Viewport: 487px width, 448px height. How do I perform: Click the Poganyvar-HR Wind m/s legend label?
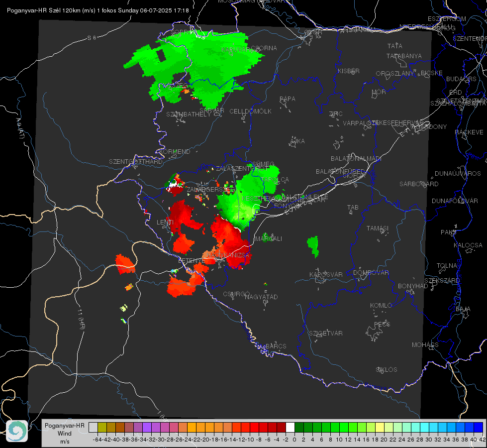point(65,434)
